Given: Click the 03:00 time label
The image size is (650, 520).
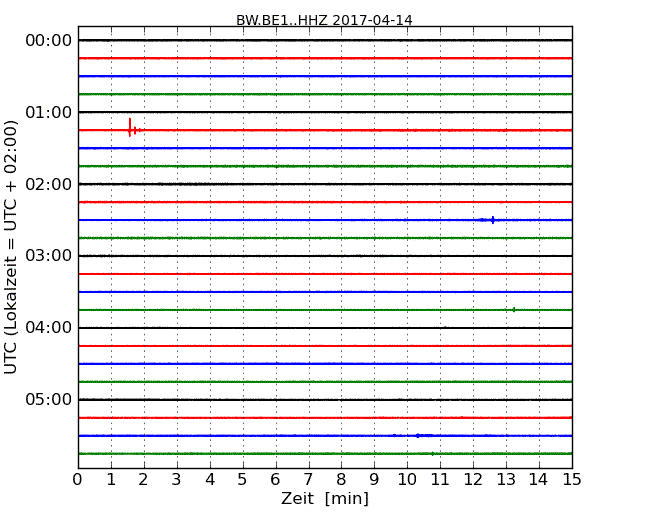Looking at the screenshot, I should pos(49,256).
